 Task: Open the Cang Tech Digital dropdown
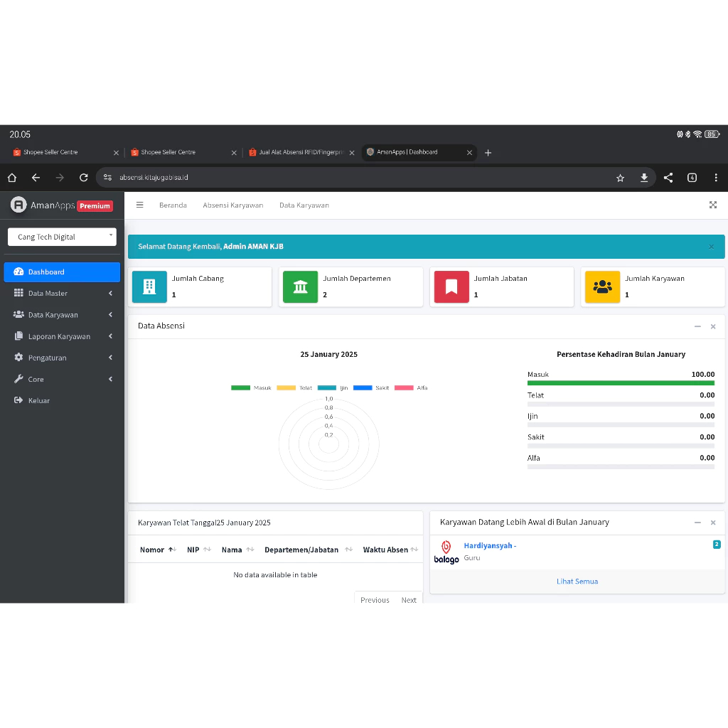tap(62, 237)
